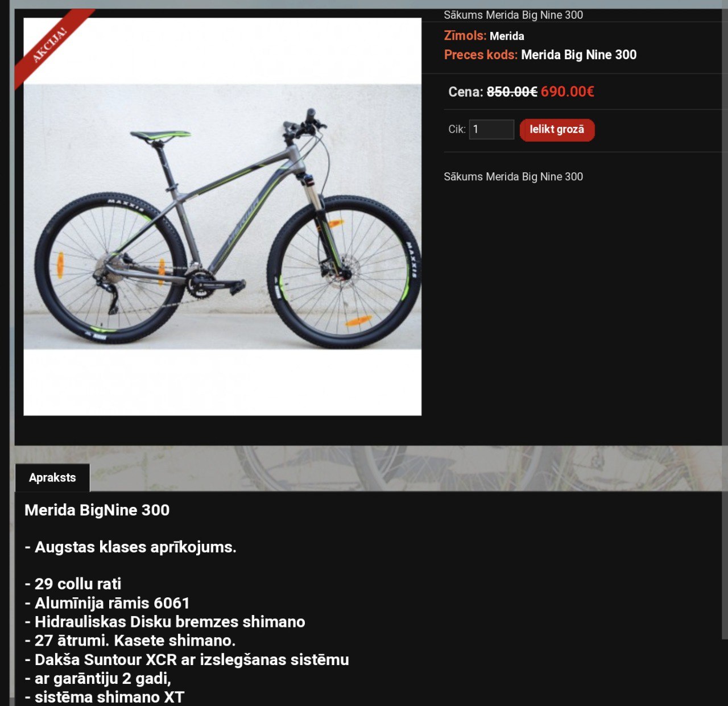Click the Dakša Suntour XCR specification line
The image size is (728, 706).
[x=187, y=660]
